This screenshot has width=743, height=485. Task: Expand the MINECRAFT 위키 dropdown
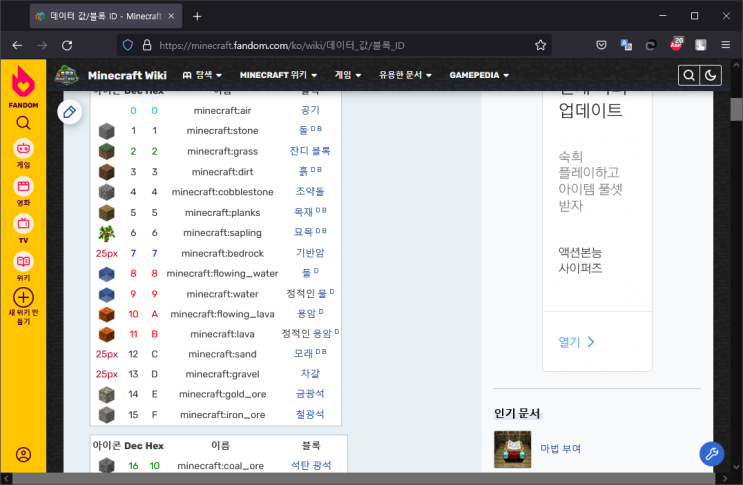coord(278,75)
